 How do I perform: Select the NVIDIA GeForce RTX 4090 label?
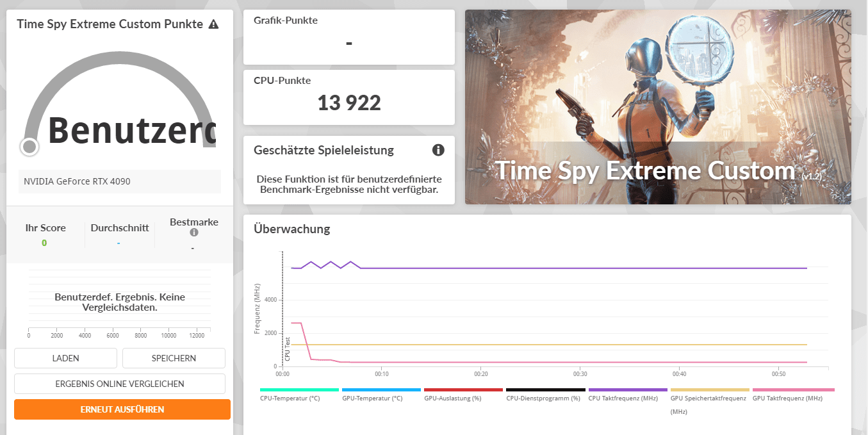(x=77, y=181)
